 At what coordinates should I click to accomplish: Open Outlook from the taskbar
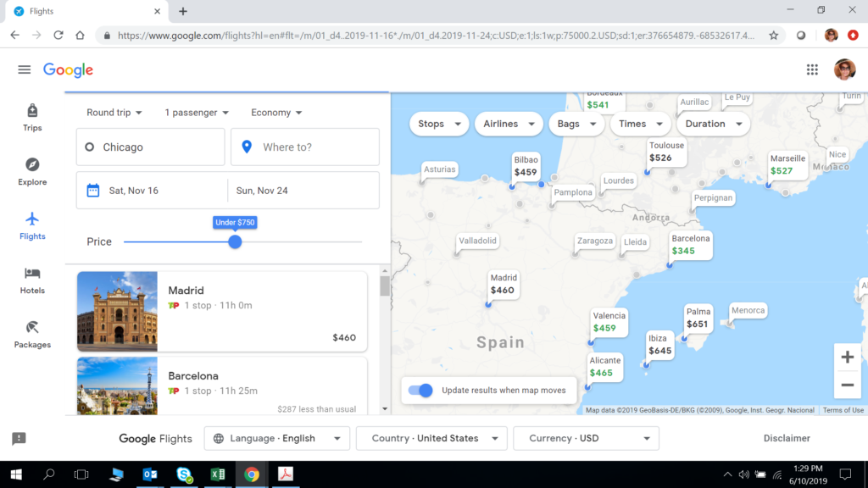pyautogui.click(x=150, y=474)
